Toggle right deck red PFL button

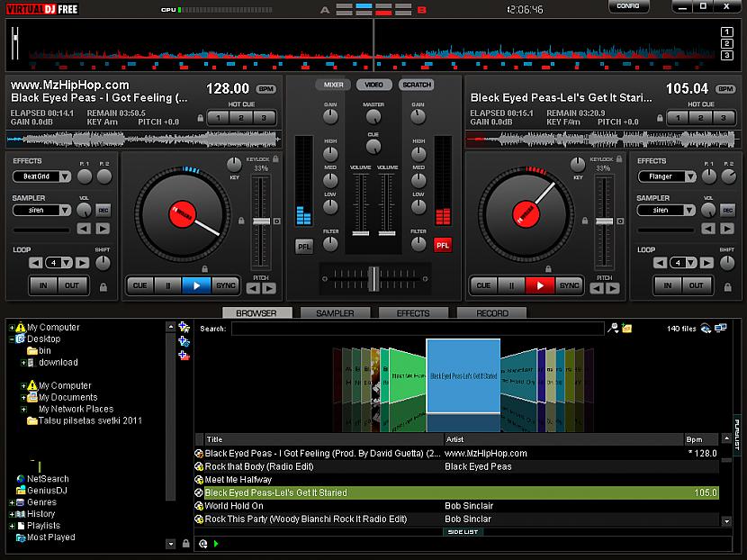coord(443,246)
